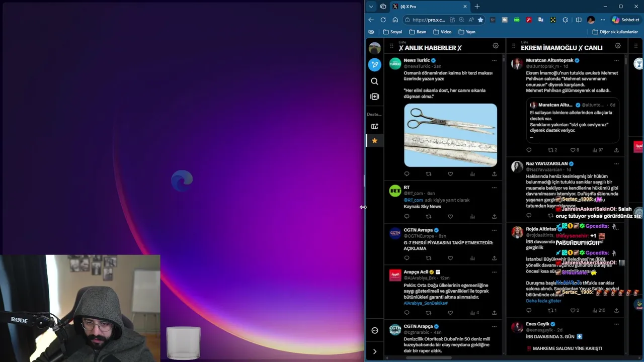
Task: Open the Video bookmarks folder
Action: tap(442, 32)
